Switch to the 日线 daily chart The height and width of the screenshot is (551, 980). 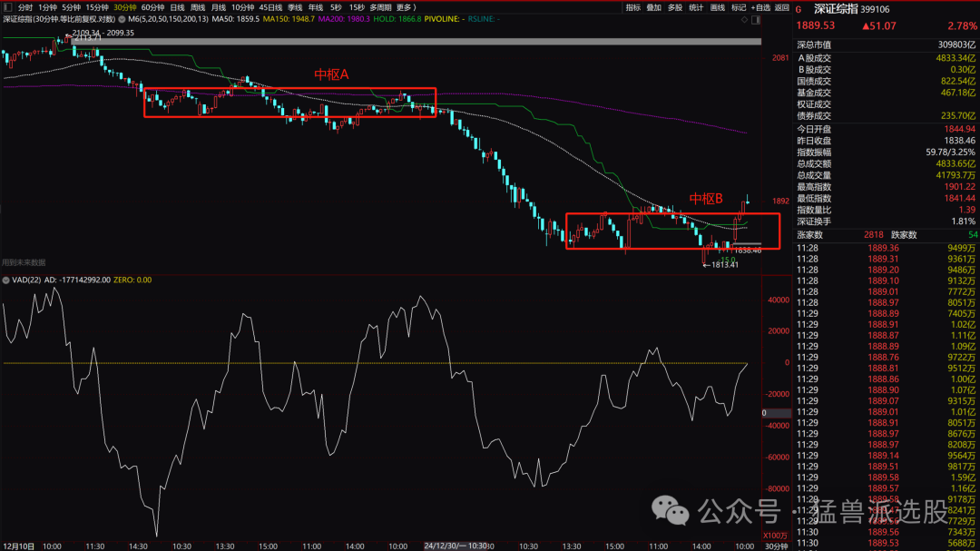(x=177, y=7)
